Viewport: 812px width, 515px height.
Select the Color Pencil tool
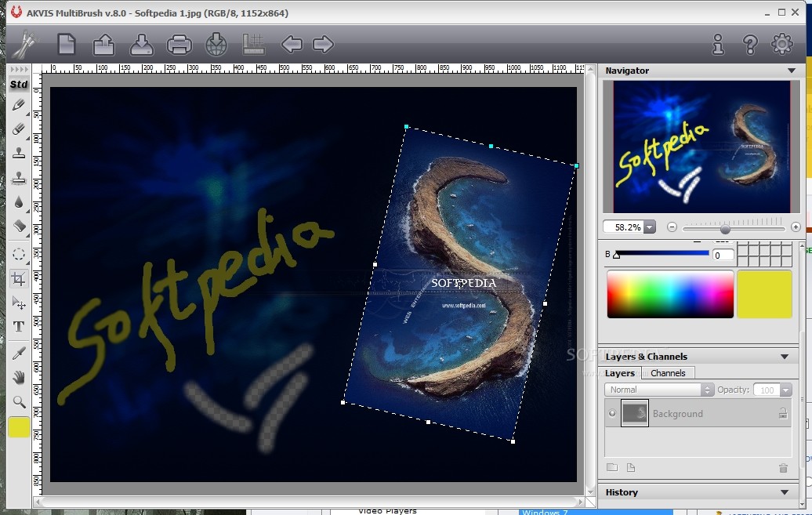coord(19,105)
